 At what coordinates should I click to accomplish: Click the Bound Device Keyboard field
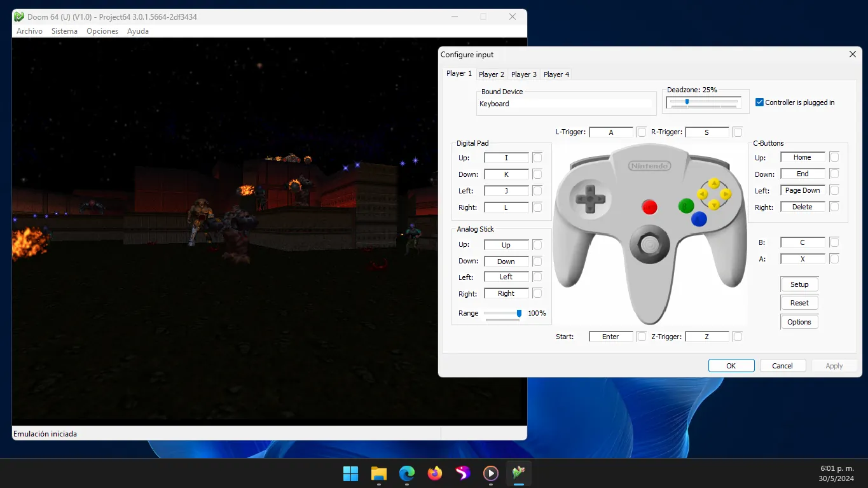tap(566, 104)
